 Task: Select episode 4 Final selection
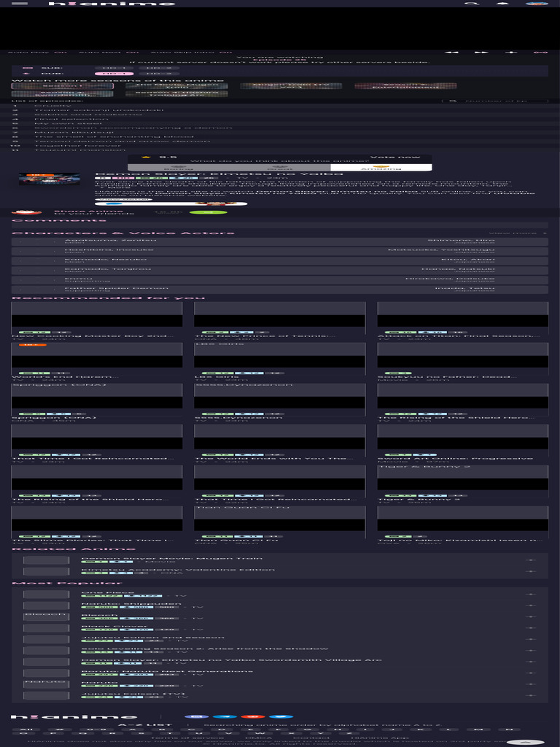[x=280, y=119]
